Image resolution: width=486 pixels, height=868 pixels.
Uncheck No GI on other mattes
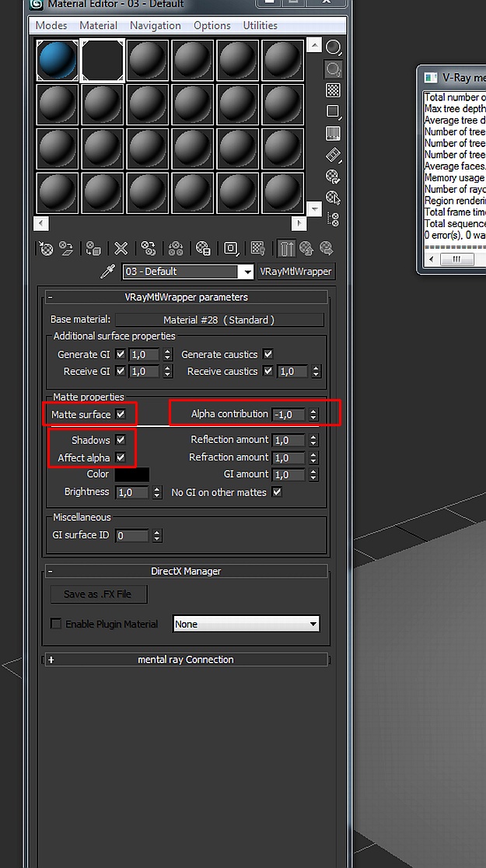[x=277, y=492]
